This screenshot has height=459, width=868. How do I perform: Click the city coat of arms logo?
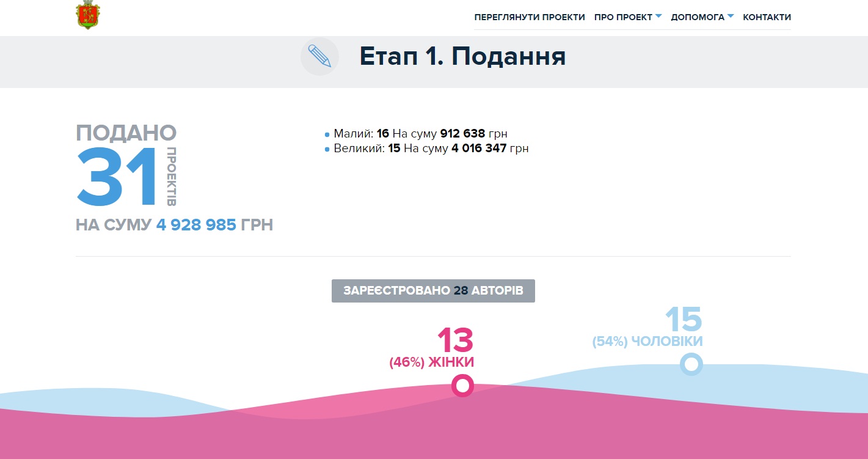coord(88,16)
